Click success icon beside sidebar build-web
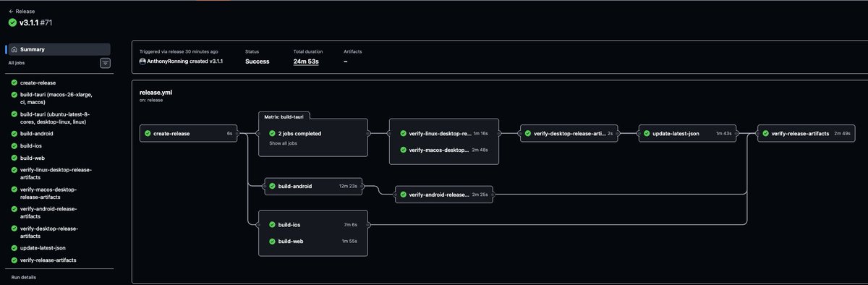 (x=14, y=158)
